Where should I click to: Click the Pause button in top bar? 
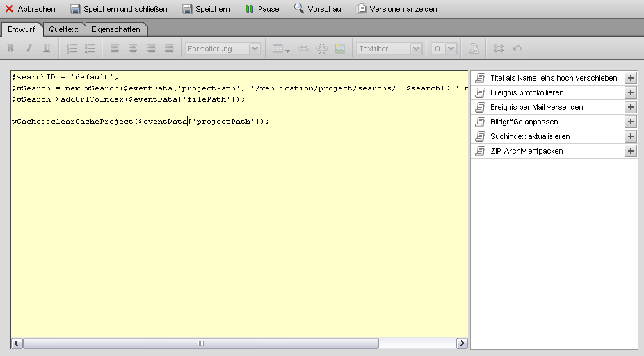pos(262,8)
